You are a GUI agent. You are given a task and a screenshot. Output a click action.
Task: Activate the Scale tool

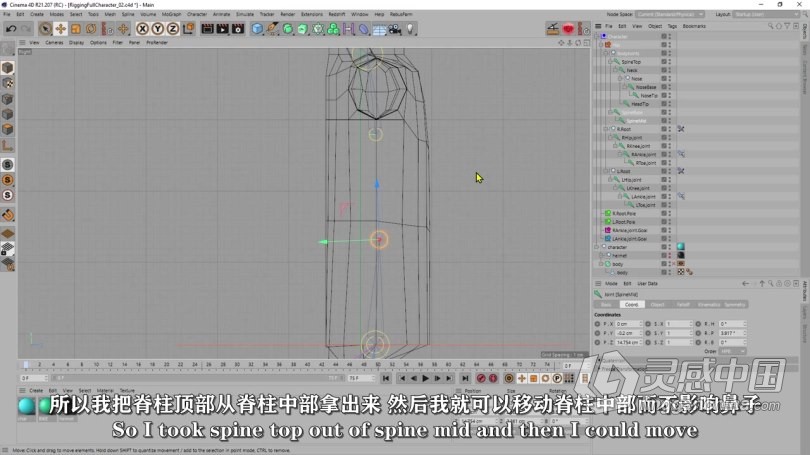pos(76,29)
